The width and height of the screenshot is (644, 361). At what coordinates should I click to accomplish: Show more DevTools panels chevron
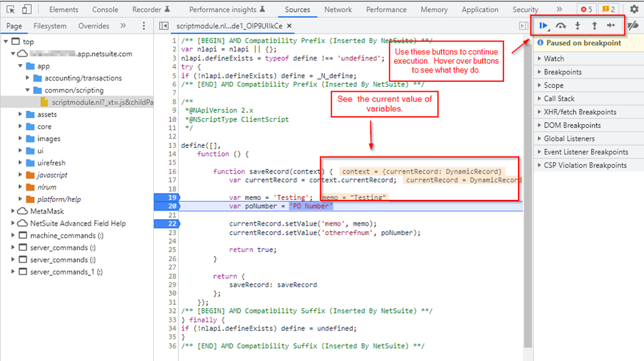[559, 9]
